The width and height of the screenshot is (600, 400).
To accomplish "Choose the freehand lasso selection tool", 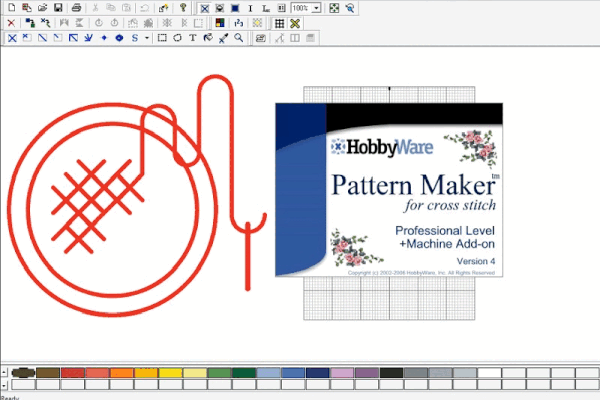I will tap(177, 38).
